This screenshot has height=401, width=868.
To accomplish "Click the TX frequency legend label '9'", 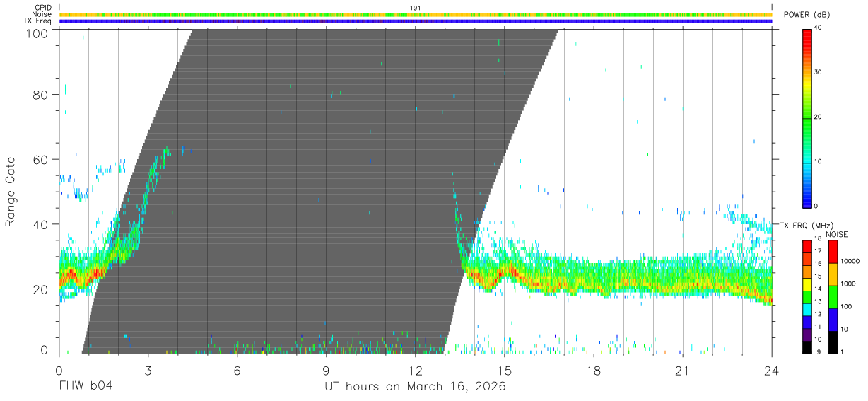I will (818, 351).
